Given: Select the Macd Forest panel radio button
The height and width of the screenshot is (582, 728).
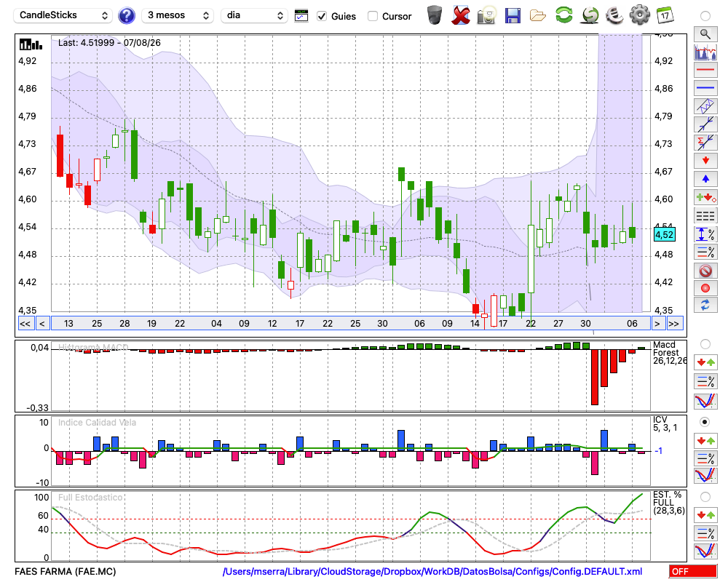Looking at the screenshot, I should pos(705,344).
